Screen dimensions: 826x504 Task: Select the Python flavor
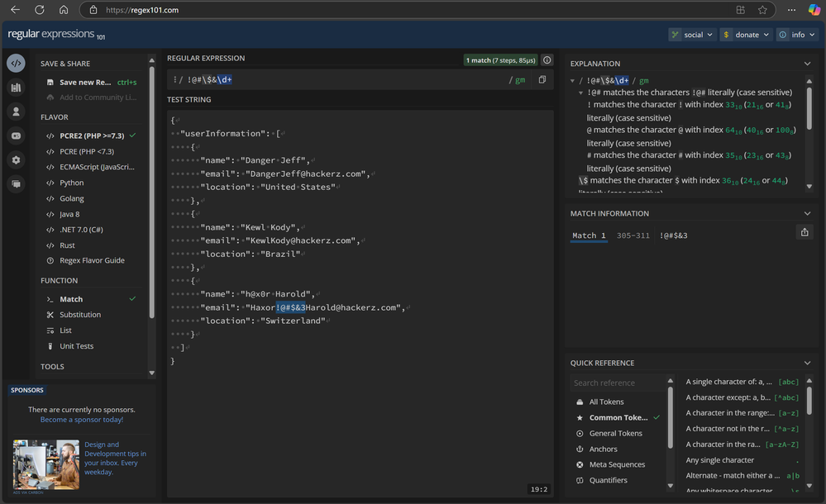[72, 183]
